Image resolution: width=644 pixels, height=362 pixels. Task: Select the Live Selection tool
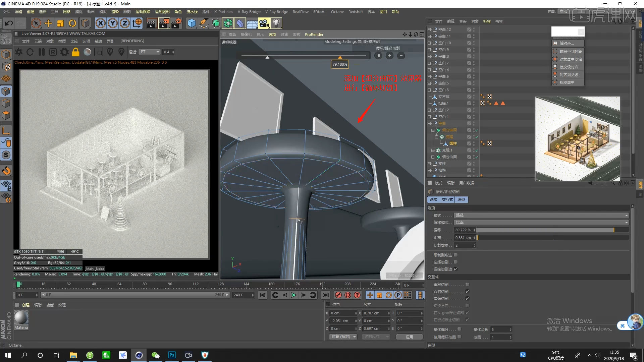[x=36, y=23]
